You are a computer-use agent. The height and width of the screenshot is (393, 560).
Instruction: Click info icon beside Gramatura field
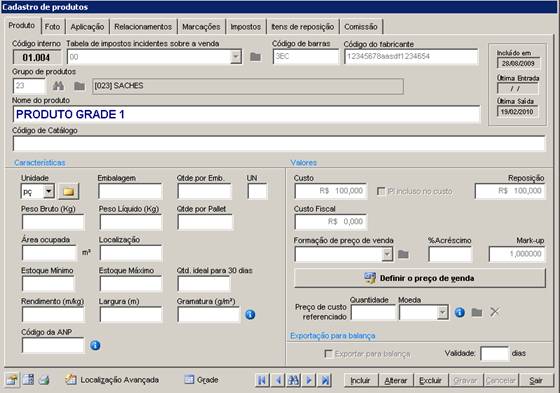click(250, 314)
